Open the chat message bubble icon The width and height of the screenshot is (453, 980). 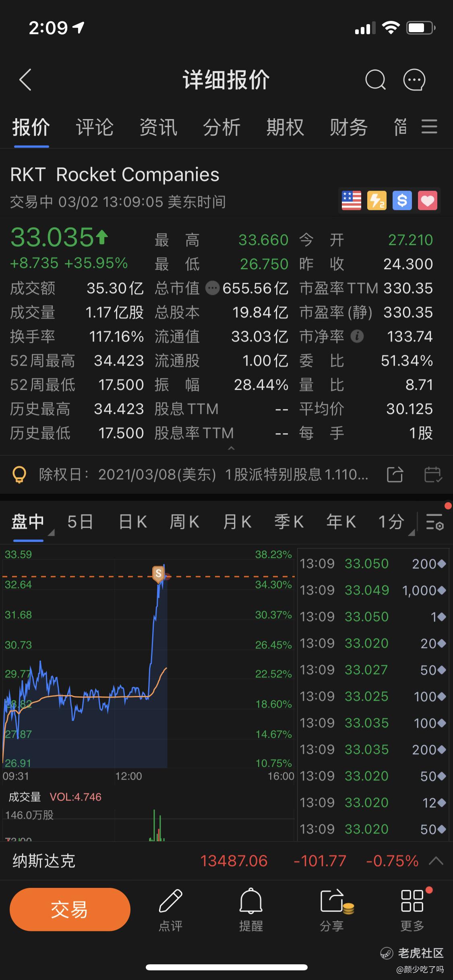click(414, 80)
